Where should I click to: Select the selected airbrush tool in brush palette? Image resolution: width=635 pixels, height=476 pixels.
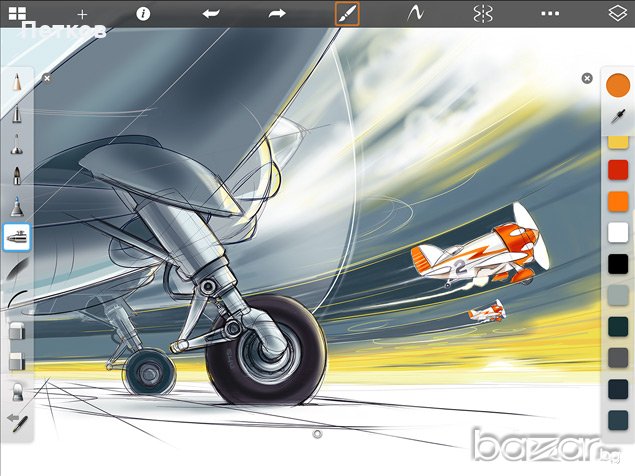tap(18, 237)
